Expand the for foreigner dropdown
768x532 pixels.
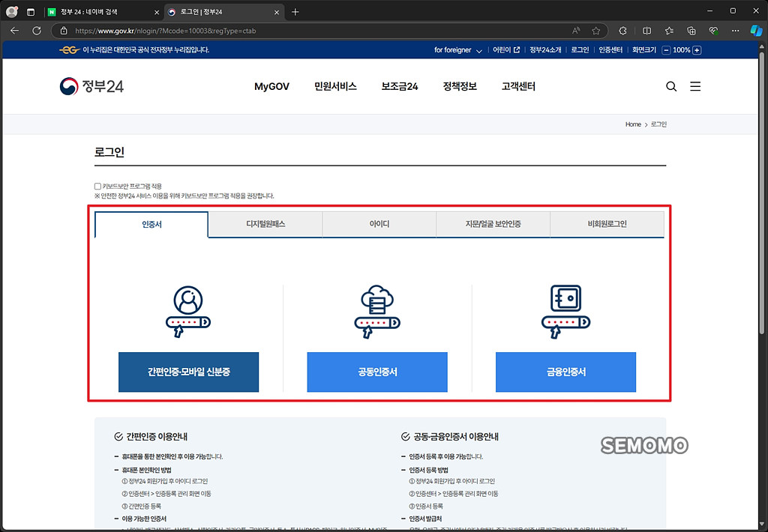pyautogui.click(x=458, y=50)
